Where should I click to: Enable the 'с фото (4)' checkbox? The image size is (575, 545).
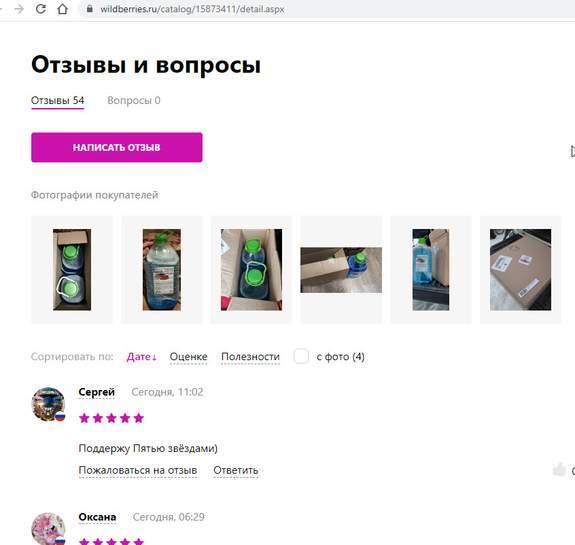point(301,356)
